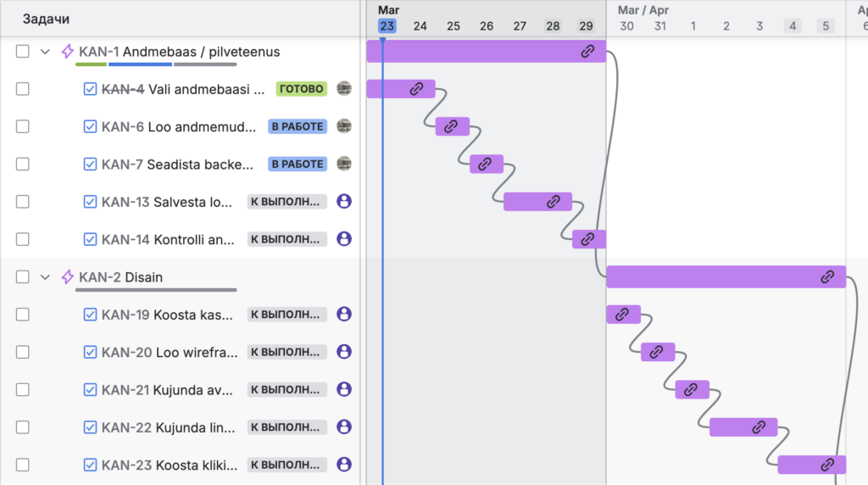Click the lightning epic icon next to KAN-1
The image size is (868, 485).
point(68,52)
